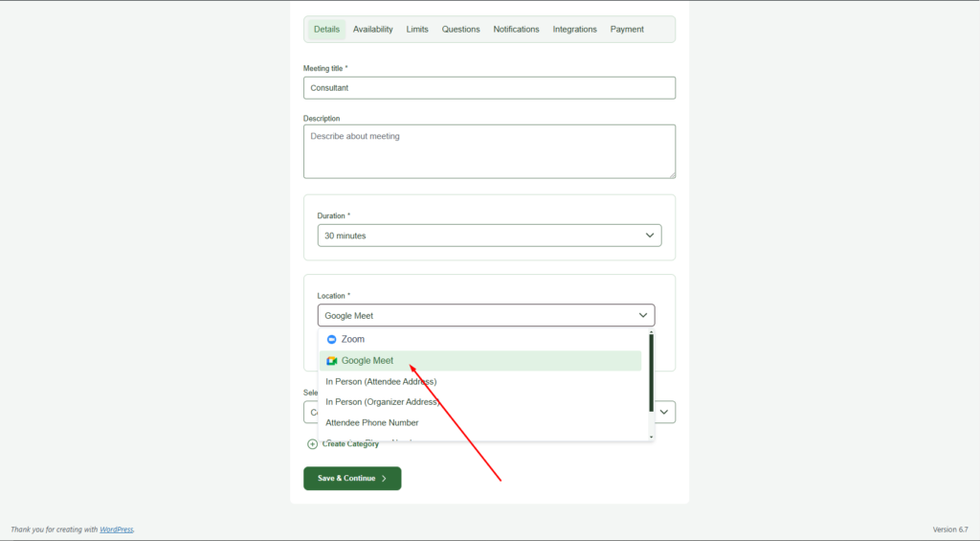Click the Description text area

pos(489,151)
